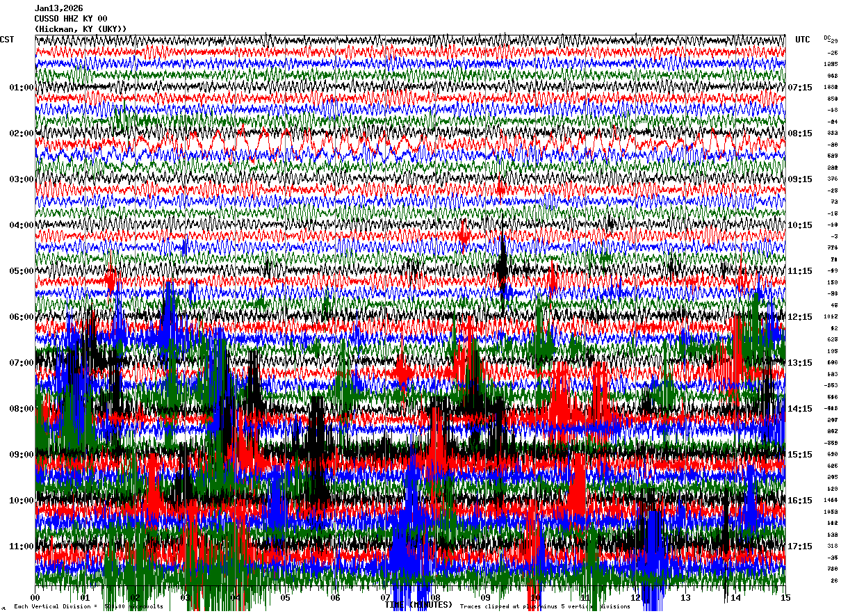Click the "CST" axis heading
The image size is (841, 616).
7,40
